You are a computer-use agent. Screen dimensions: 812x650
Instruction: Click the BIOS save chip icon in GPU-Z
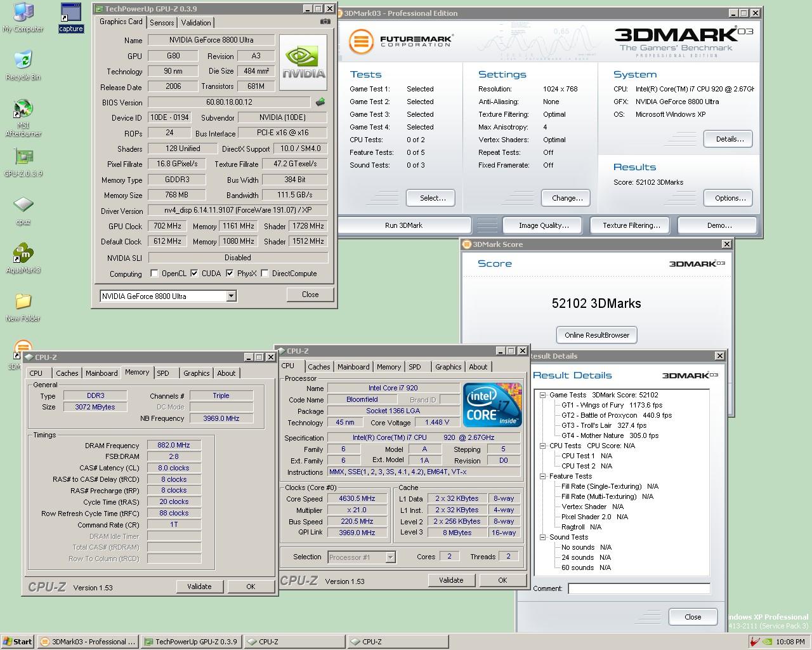tap(320, 102)
